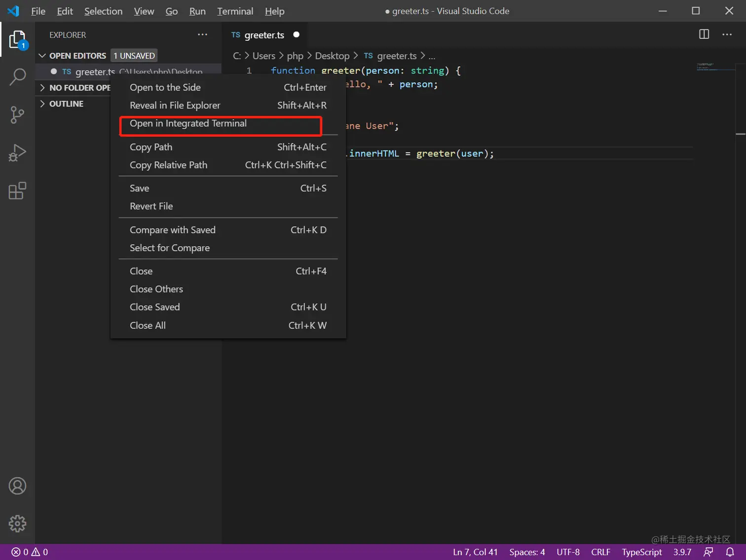The image size is (746, 560).
Task: Click the greeter.ts breadcrumb segment
Action: click(397, 56)
